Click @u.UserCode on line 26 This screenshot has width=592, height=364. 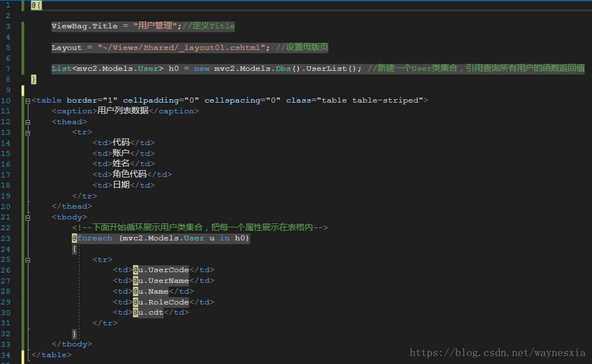pos(161,270)
